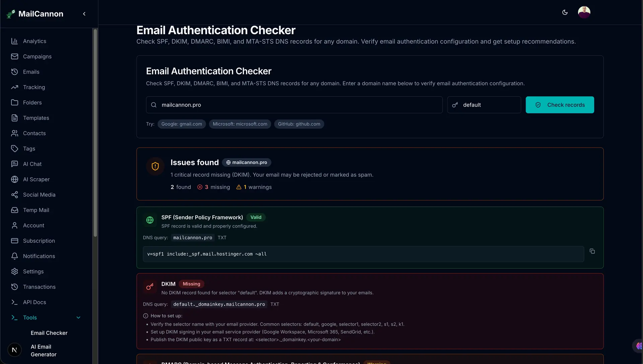Collapse the sidebar with the chevron arrow
The width and height of the screenshot is (643, 364).
[x=84, y=14]
